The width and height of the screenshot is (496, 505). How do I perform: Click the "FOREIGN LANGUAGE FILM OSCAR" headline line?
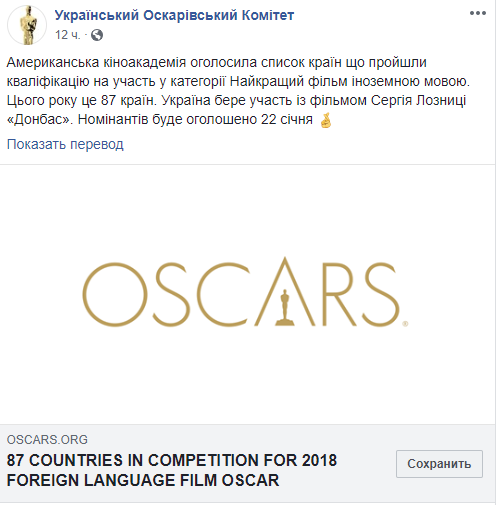(143, 480)
